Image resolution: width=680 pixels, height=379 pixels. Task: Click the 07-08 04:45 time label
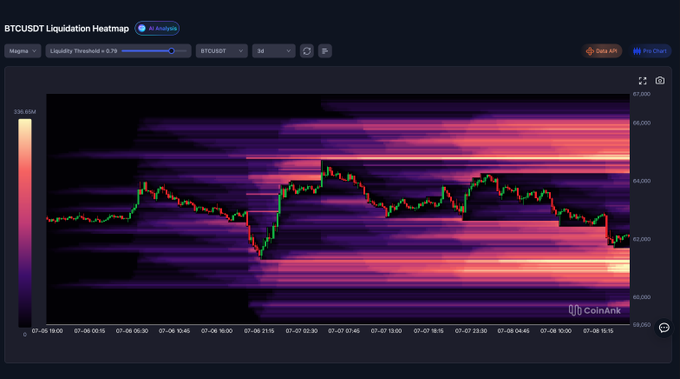[x=513, y=331]
